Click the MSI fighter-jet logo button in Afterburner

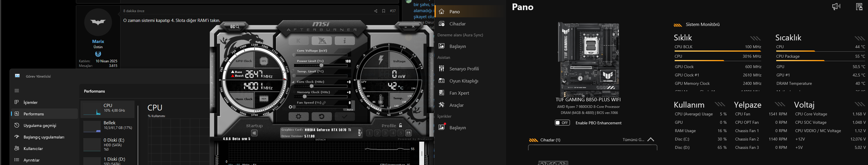click(x=321, y=41)
